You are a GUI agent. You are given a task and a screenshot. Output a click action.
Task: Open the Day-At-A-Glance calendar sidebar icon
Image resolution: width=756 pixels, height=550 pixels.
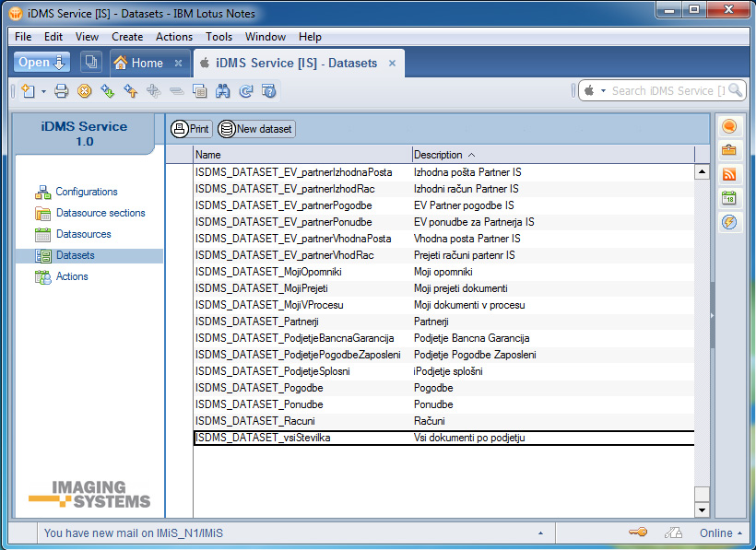(728, 198)
